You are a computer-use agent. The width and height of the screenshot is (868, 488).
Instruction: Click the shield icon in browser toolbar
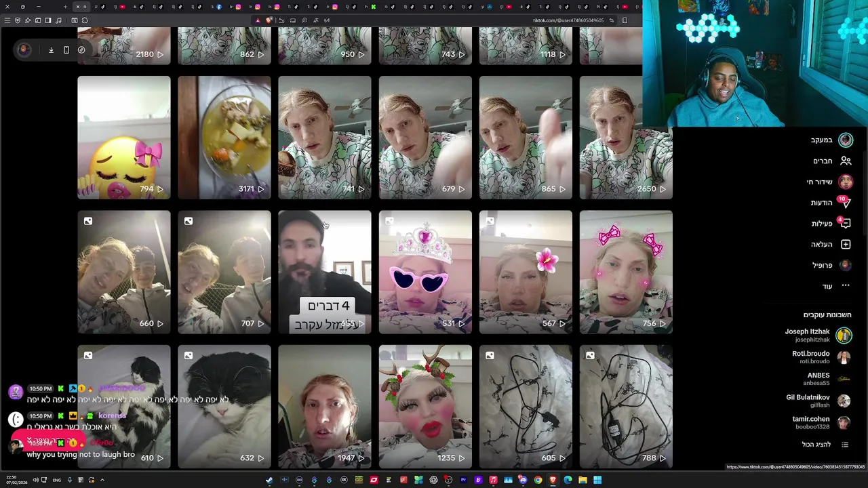click(x=18, y=20)
